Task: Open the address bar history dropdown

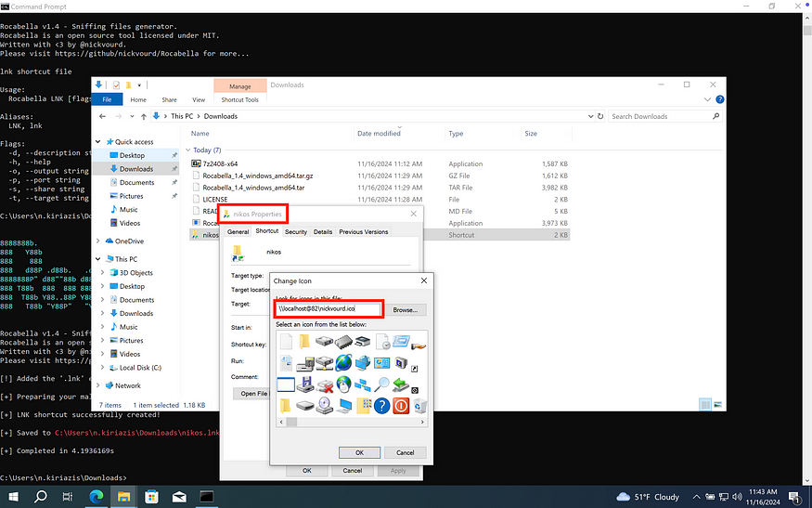Action: (x=590, y=116)
